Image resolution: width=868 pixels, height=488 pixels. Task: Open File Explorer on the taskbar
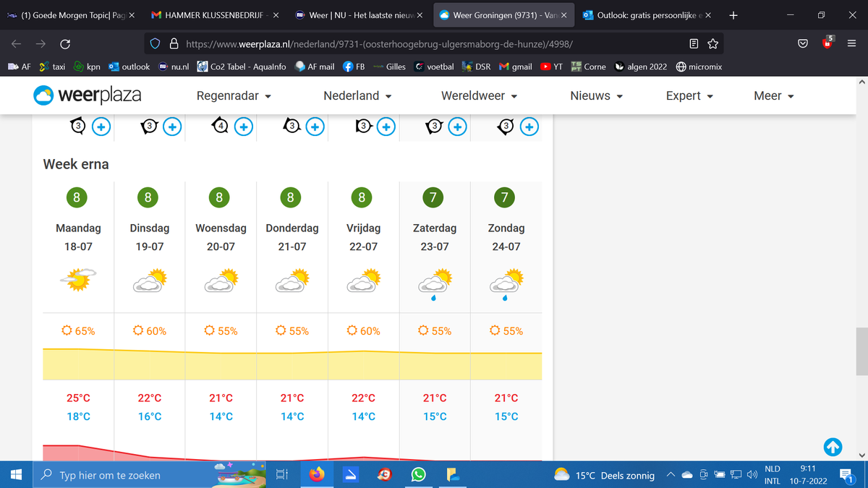pyautogui.click(x=453, y=475)
